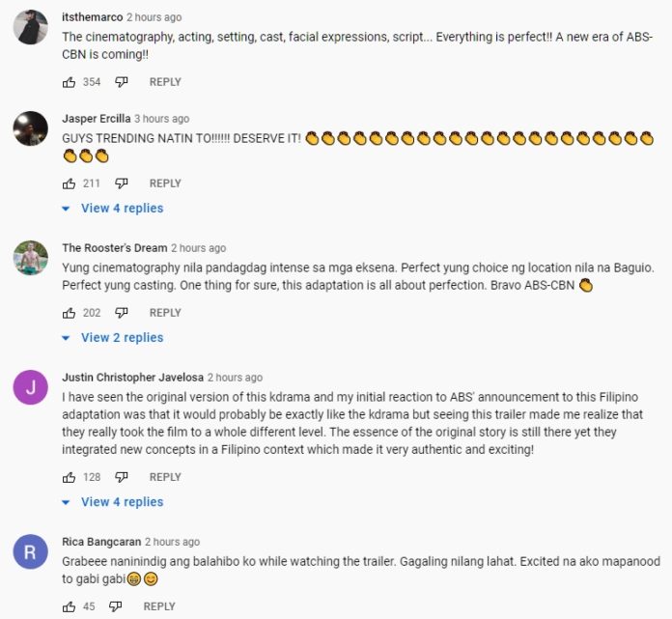The width and height of the screenshot is (672, 619).
Task: Dislike itsthemarco's comment
Action: [x=122, y=82]
